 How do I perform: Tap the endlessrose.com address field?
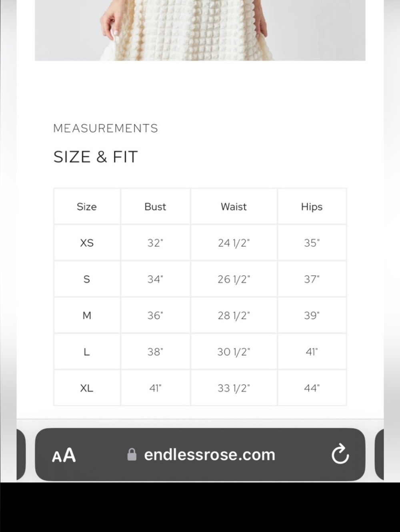tap(200, 454)
